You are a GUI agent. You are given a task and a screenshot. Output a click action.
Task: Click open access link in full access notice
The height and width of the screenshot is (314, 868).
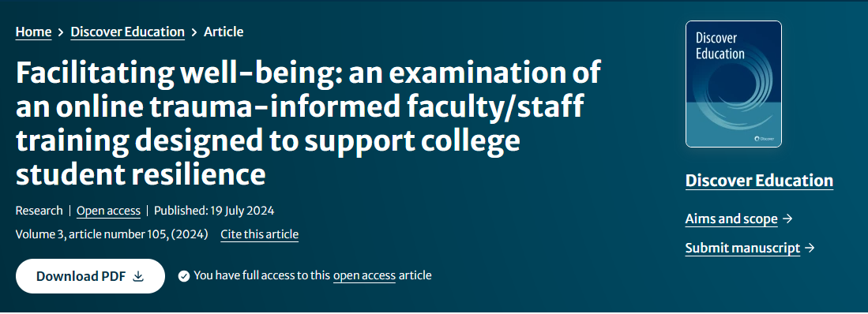click(364, 275)
